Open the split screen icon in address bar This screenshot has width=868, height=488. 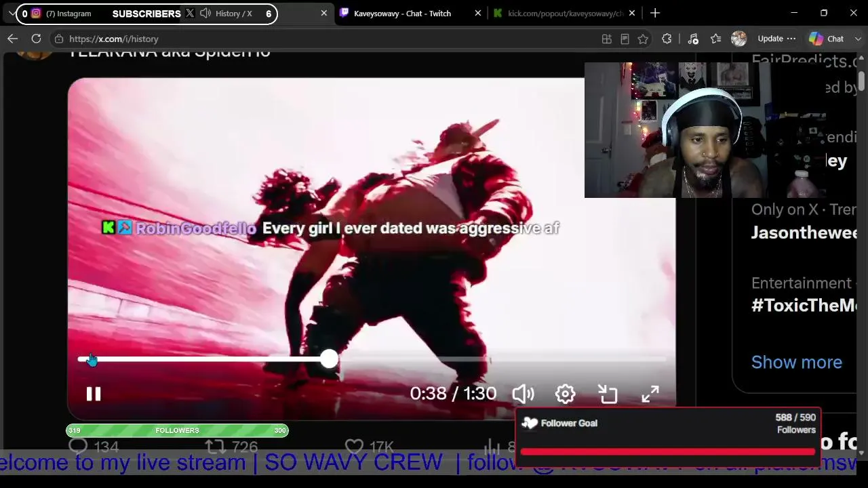(607, 39)
